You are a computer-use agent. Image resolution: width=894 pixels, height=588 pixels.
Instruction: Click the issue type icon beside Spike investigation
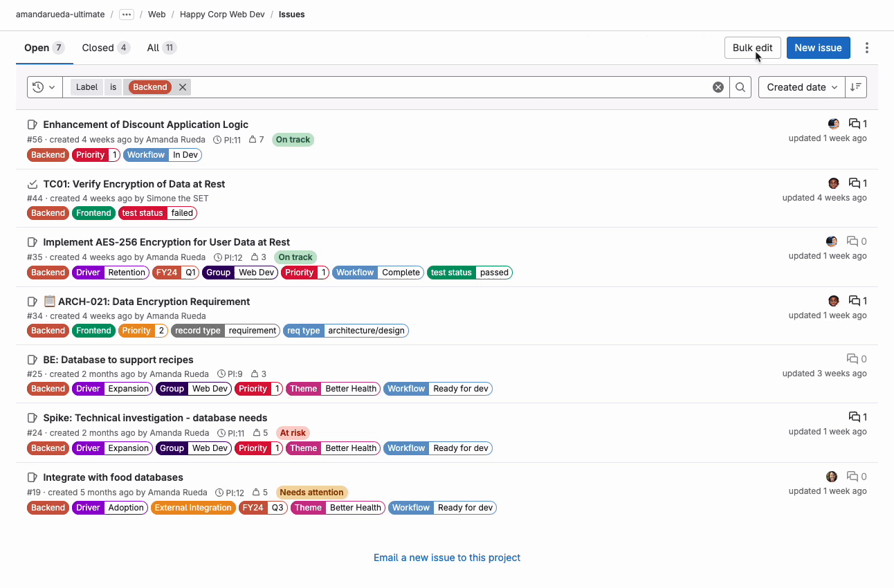(x=33, y=417)
